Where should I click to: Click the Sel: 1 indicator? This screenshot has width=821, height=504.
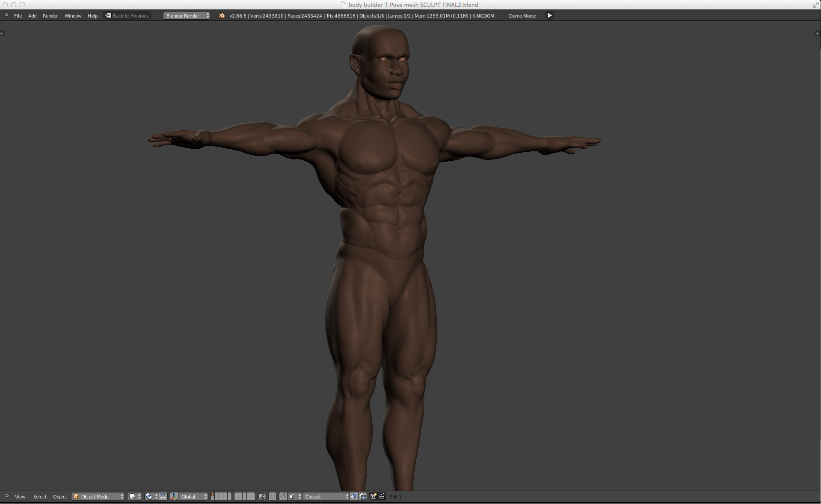[x=396, y=497]
